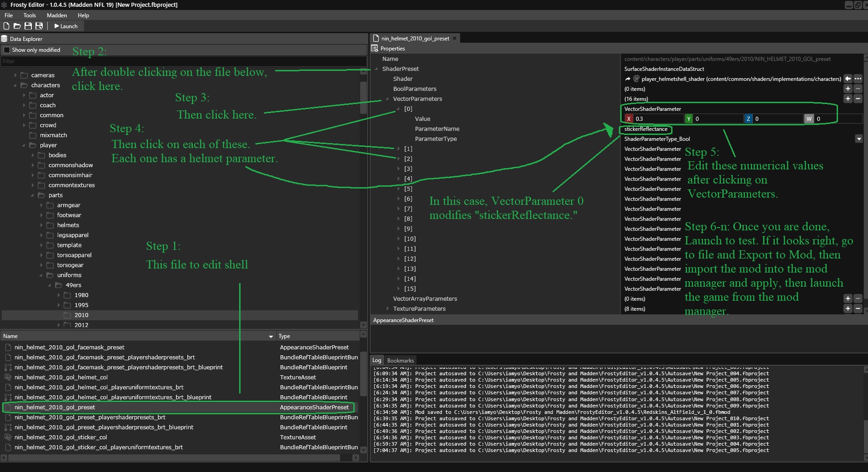Open the Help menu

pos(83,15)
